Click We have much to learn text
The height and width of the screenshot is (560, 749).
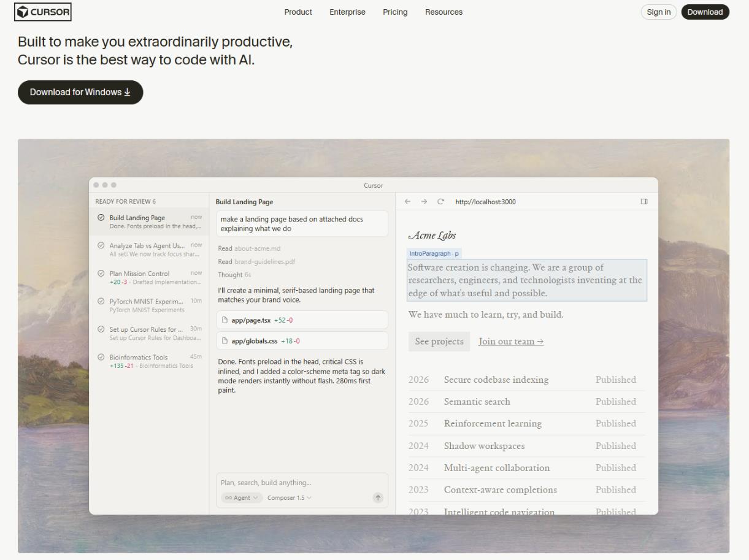[x=486, y=315]
